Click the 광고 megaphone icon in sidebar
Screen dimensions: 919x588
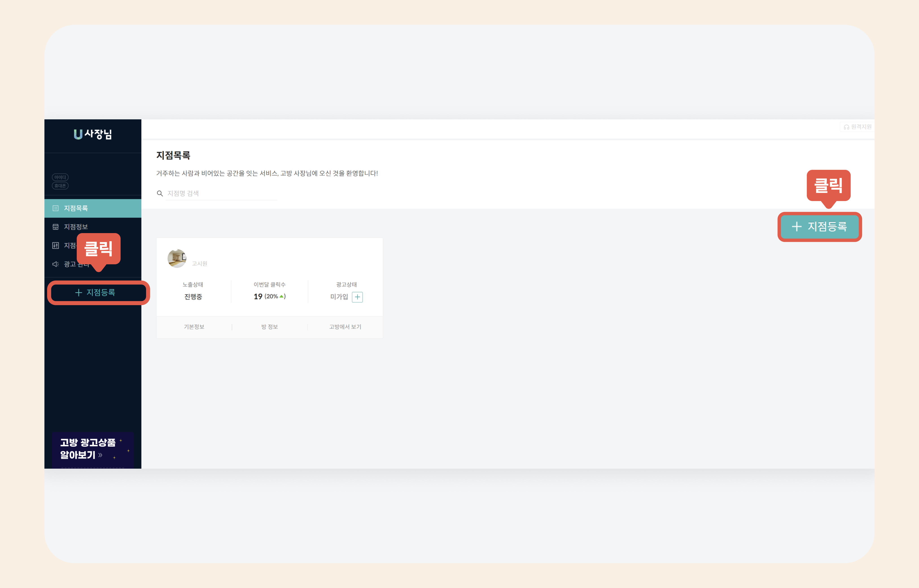click(55, 264)
